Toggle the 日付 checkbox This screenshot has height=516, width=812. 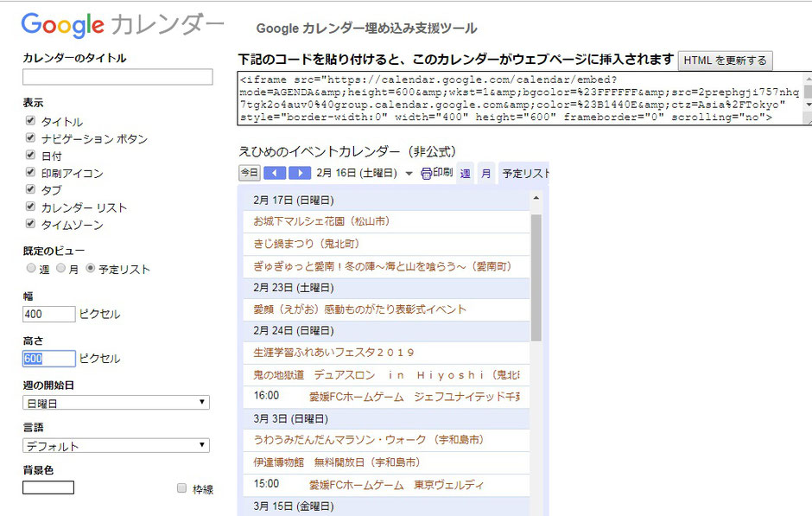click(30, 155)
